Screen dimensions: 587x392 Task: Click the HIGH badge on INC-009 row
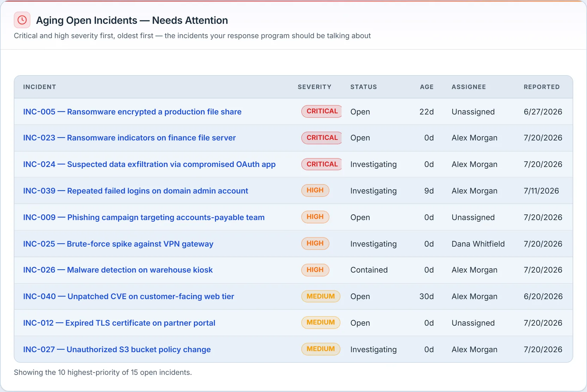click(x=315, y=217)
